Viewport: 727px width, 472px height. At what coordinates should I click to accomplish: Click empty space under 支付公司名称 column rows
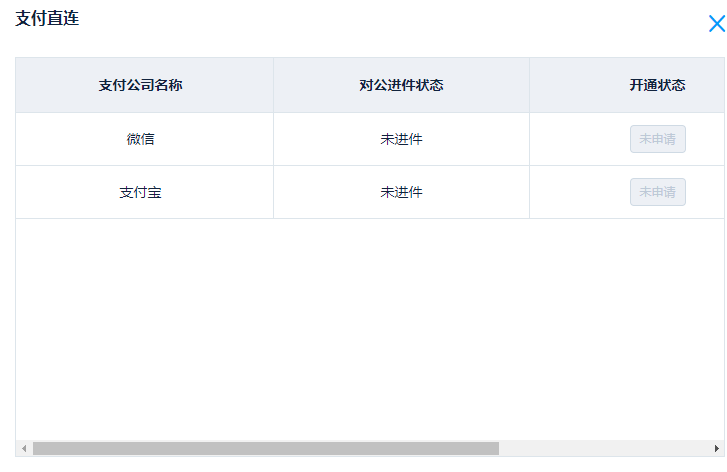point(140,320)
